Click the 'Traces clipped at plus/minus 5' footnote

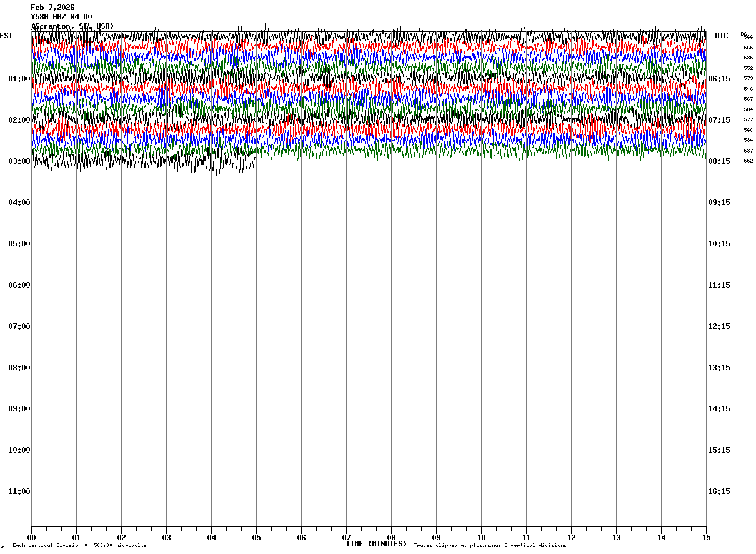[x=490, y=546]
